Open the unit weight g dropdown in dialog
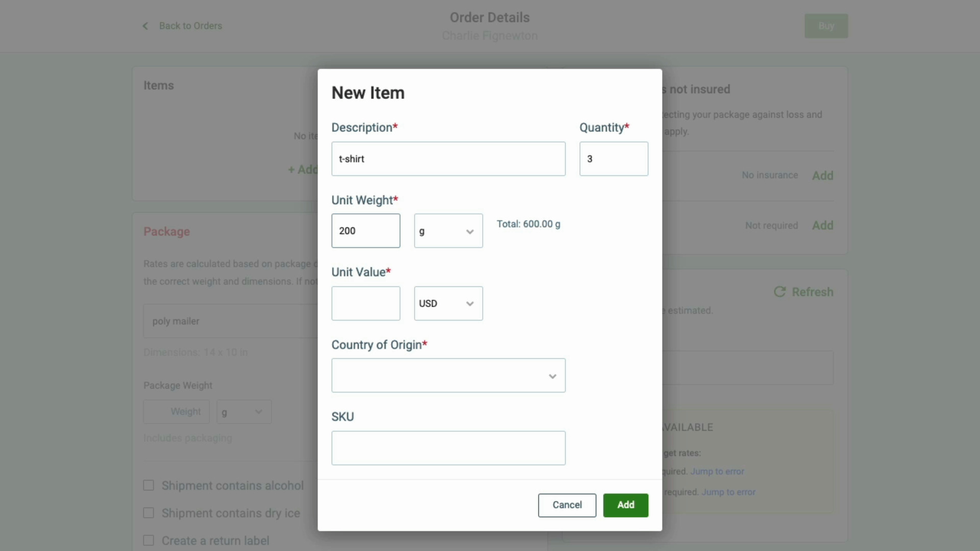 click(448, 231)
